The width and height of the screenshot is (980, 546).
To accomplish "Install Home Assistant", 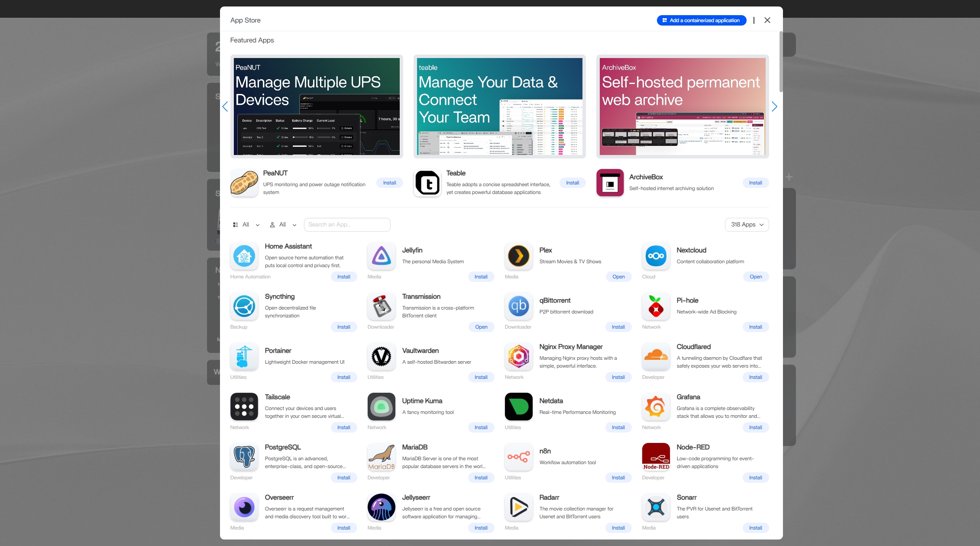I will tap(344, 277).
